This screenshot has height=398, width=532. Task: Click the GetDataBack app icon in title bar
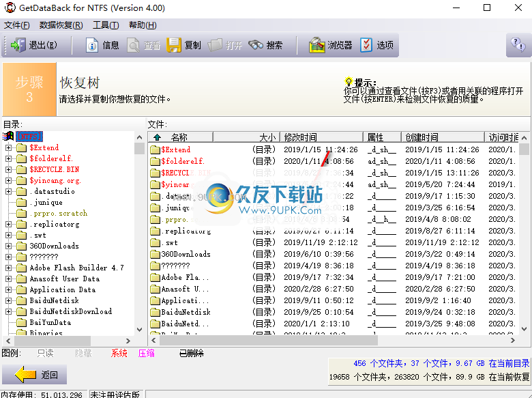tap(10, 8)
